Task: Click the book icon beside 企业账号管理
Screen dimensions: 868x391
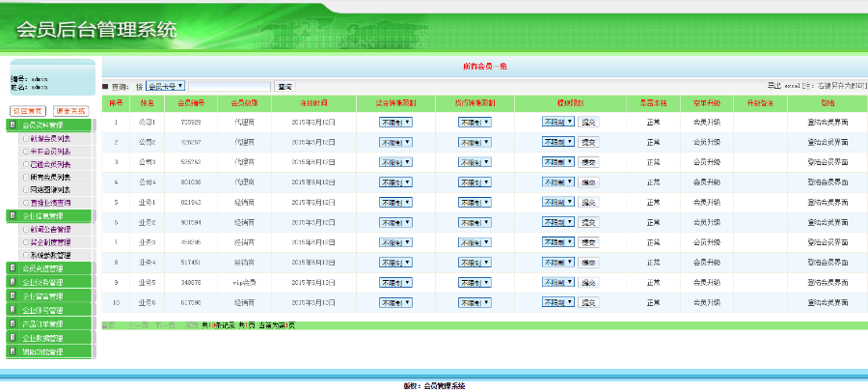Action: click(13, 310)
